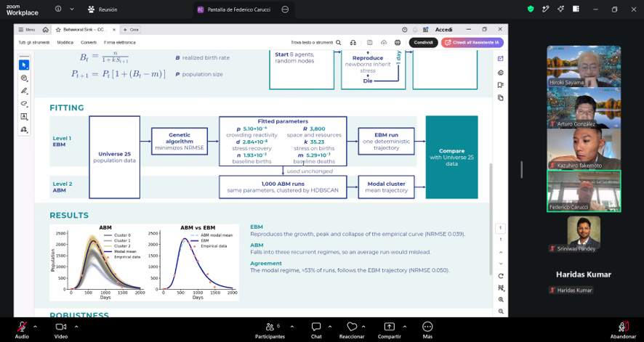The image size is (644, 342).
Task: Click the save disk icon
Action: tap(370, 42)
